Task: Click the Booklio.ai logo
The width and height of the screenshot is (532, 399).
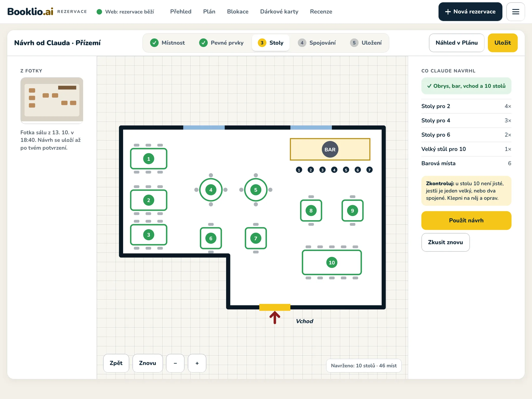Action: coord(30,12)
